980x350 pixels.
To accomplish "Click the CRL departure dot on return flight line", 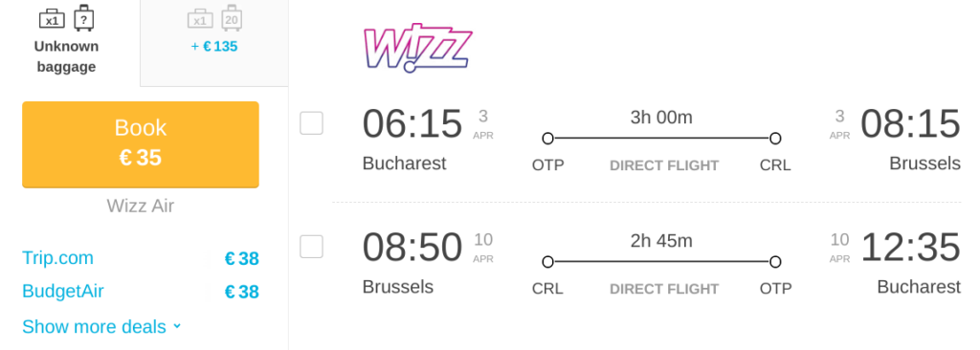I will point(548,262).
